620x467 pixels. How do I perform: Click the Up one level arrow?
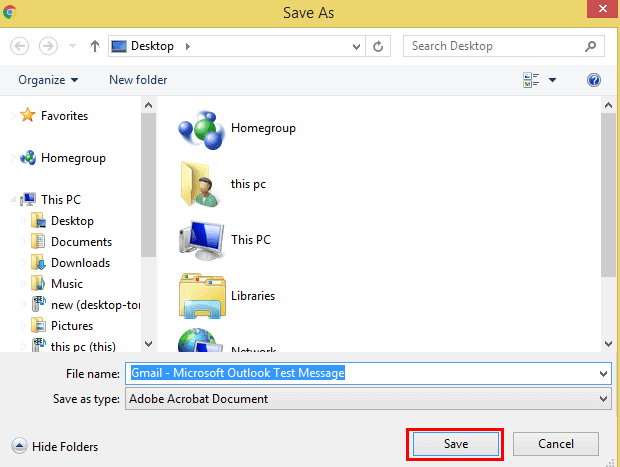[94, 46]
